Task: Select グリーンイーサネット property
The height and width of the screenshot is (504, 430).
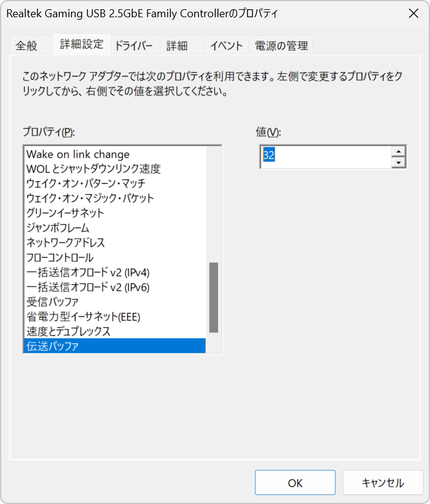Action: 115,213
